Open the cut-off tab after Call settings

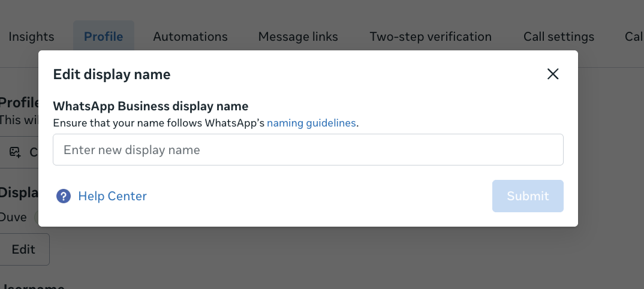tap(634, 37)
